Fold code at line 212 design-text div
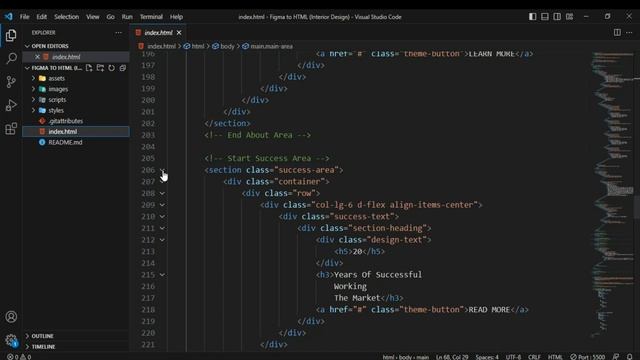This screenshot has width=640, height=360. tap(162, 240)
